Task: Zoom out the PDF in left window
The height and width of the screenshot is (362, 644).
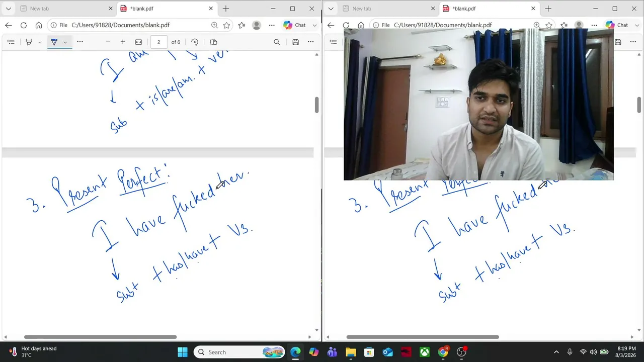Action: (108, 42)
